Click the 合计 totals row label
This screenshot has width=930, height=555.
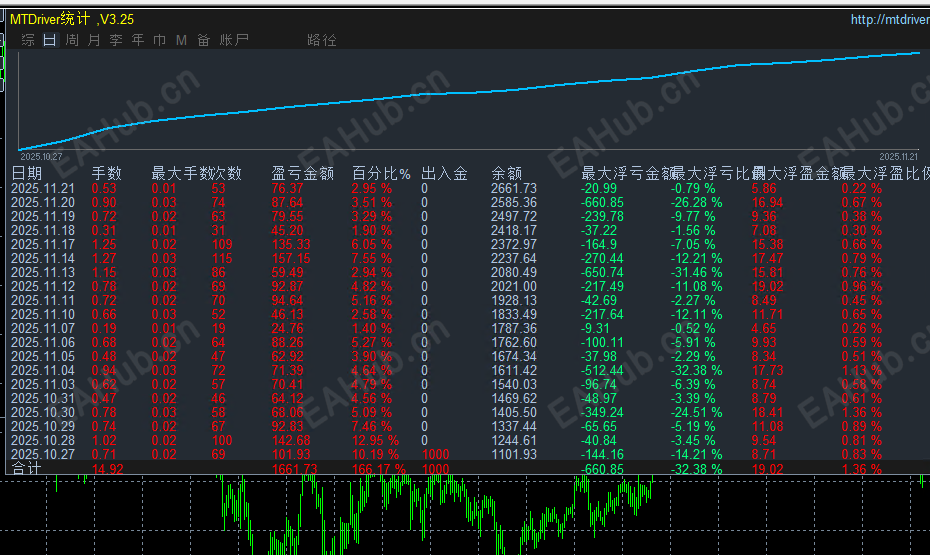[x=27, y=468]
